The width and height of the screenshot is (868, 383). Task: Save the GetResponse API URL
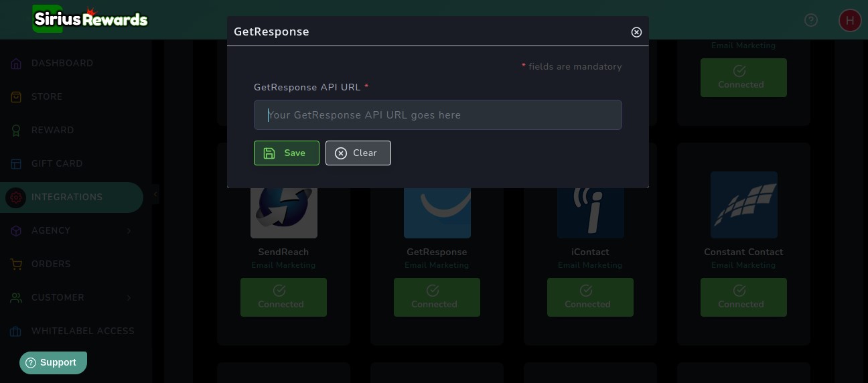tap(287, 153)
